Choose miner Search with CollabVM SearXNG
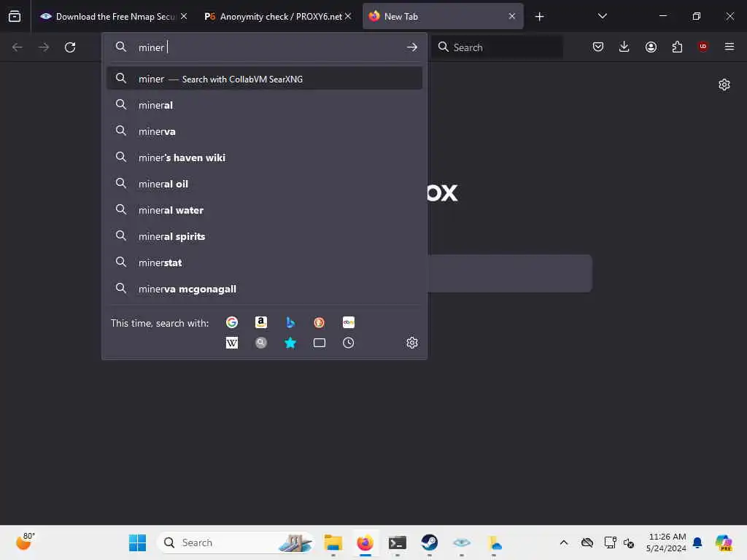Viewport: 747px width, 560px height. (x=264, y=79)
